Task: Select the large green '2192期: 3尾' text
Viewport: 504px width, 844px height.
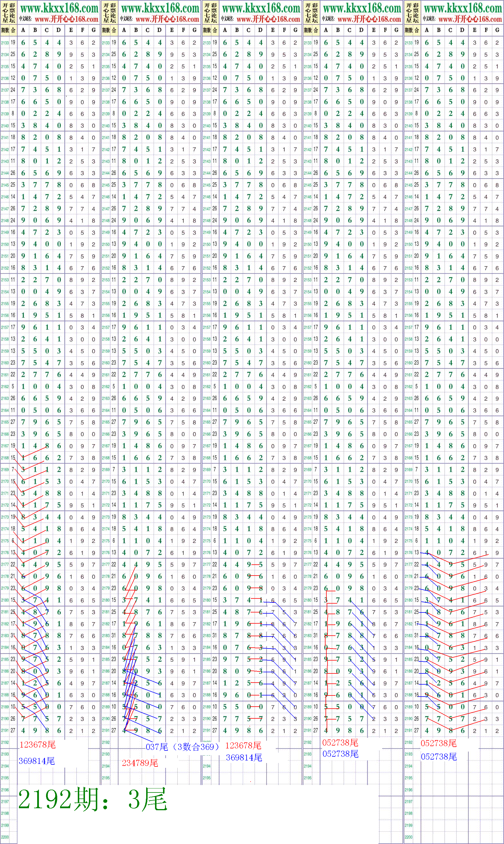Action: [x=92, y=800]
